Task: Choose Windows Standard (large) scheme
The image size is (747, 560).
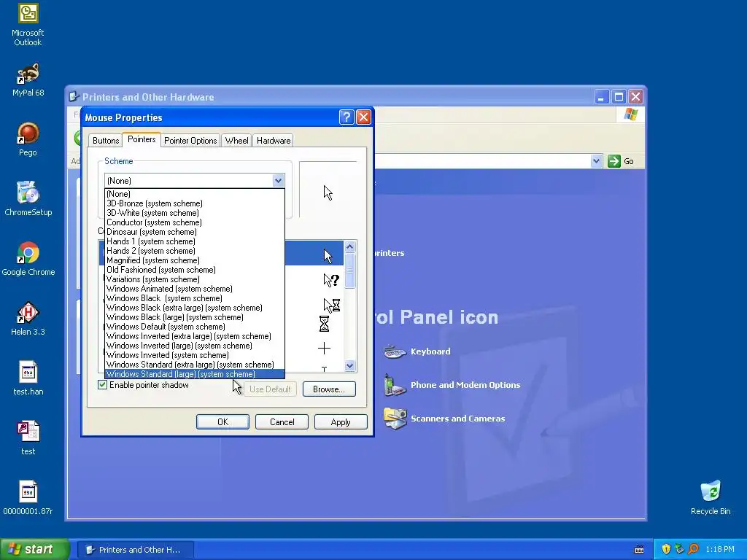Action: click(194, 374)
